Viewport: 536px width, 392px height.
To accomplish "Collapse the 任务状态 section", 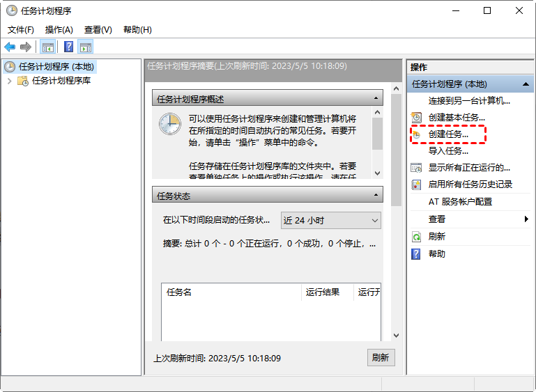I will [x=376, y=195].
